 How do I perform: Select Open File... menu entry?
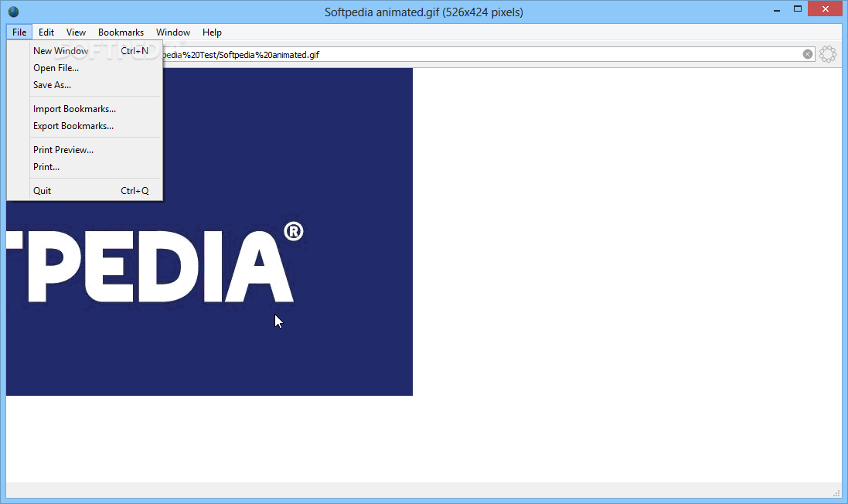85,68
